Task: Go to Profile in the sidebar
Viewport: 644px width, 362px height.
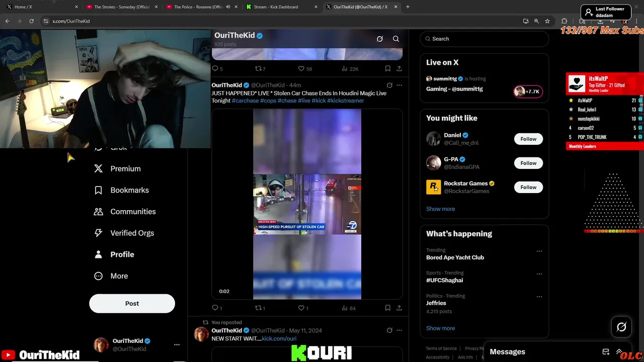Action: [x=114, y=254]
